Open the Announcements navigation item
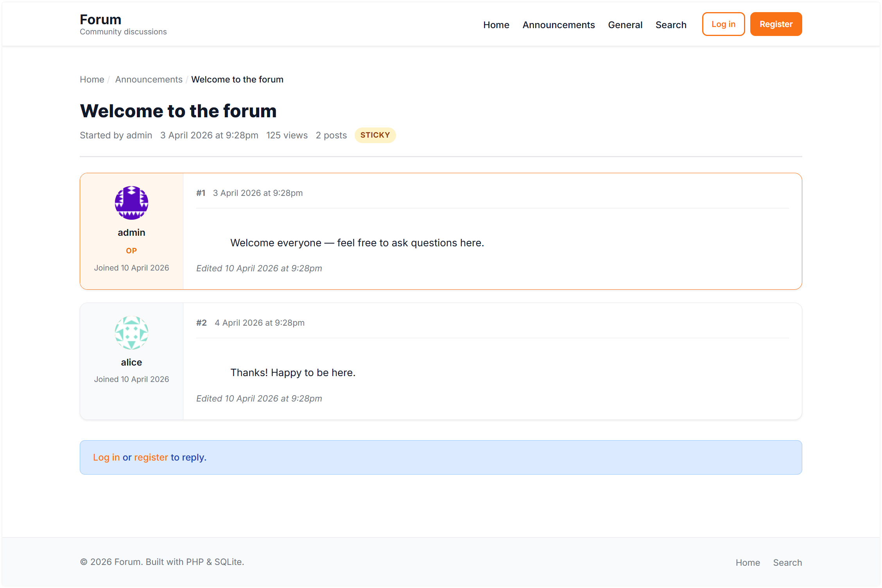882x588 pixels. coord(558,25)
